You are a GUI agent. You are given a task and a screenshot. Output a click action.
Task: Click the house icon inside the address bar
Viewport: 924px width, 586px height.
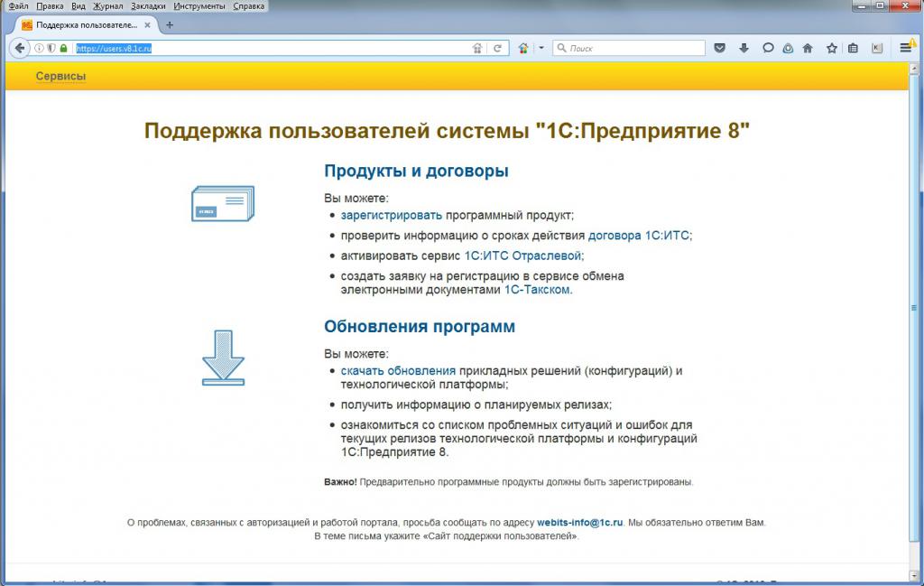[477, 49]
